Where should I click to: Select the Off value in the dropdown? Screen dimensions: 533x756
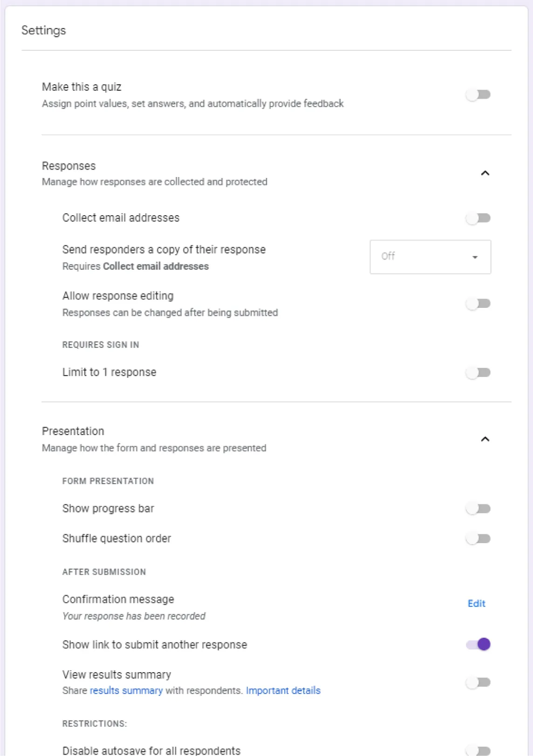[x=388, y=257]
